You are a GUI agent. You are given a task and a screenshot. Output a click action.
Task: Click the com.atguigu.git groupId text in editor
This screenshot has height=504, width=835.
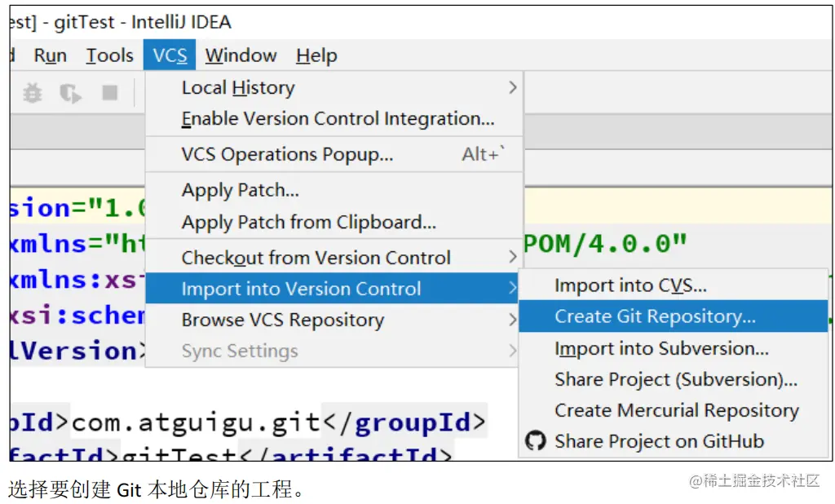196,423
